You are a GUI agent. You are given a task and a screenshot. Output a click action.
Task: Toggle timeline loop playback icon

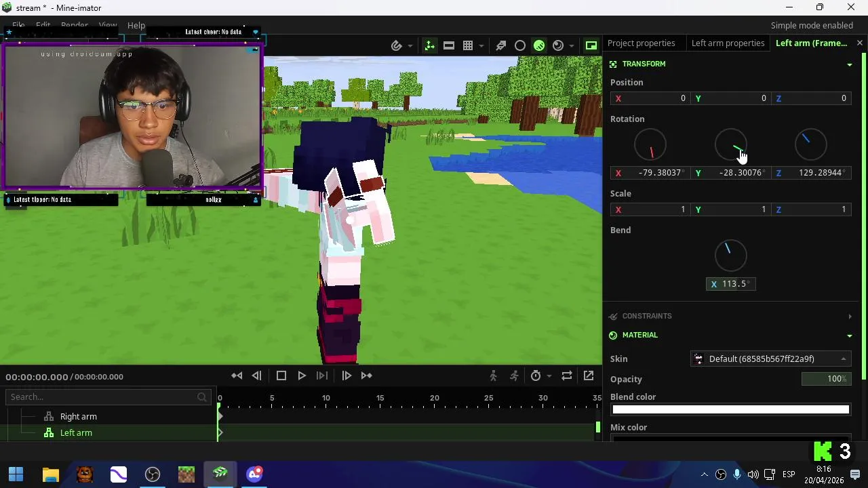567,375
